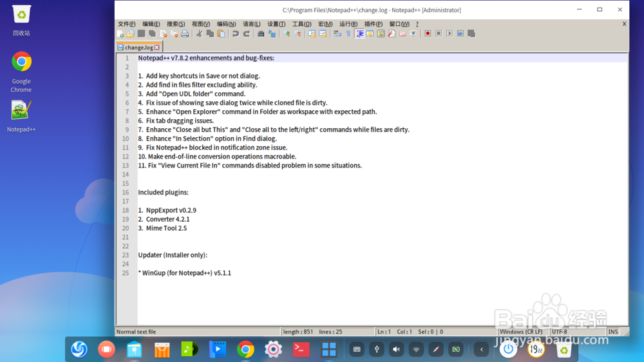Open the Deepin launcher in dock
Image resolution: width=644 pixels, height=362 pixels.
coord(79,349)
